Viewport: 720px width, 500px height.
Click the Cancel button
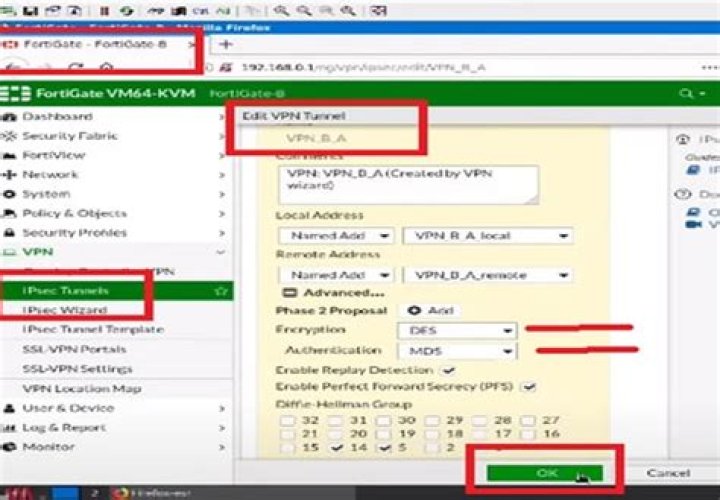668,473
